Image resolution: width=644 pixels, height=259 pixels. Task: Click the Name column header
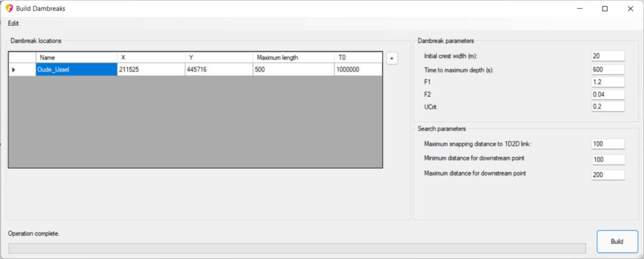[75, 57]
